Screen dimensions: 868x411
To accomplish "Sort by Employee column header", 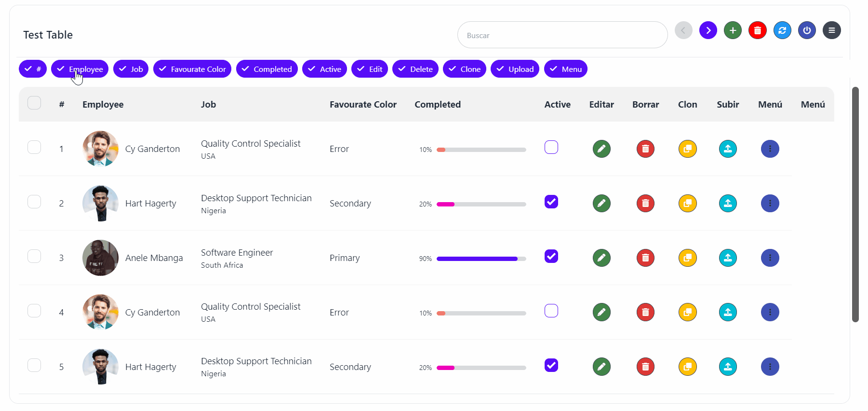I will pyautogui.click(x=103, y=105).
